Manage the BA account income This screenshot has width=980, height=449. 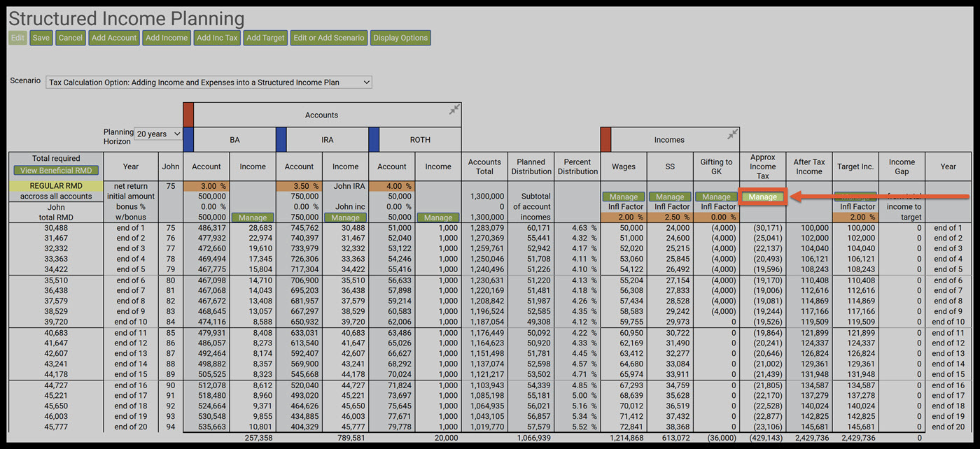pyautogui.click(x=253, y=218)
